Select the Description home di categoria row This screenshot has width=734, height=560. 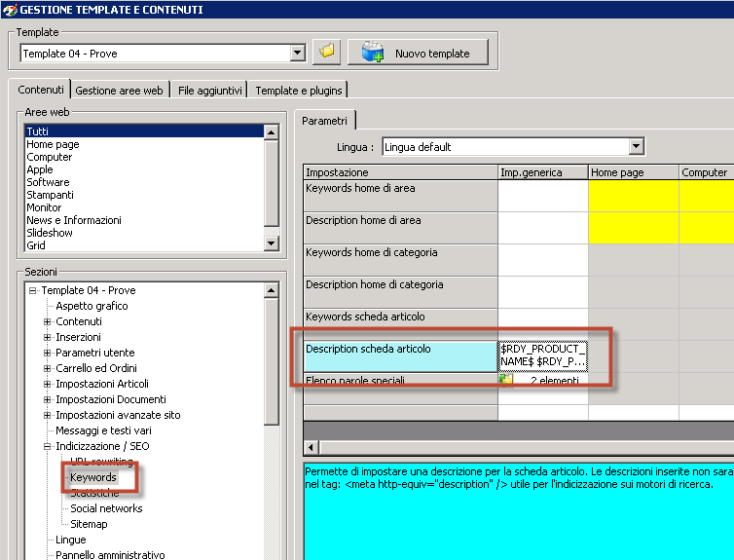point(401,292)
